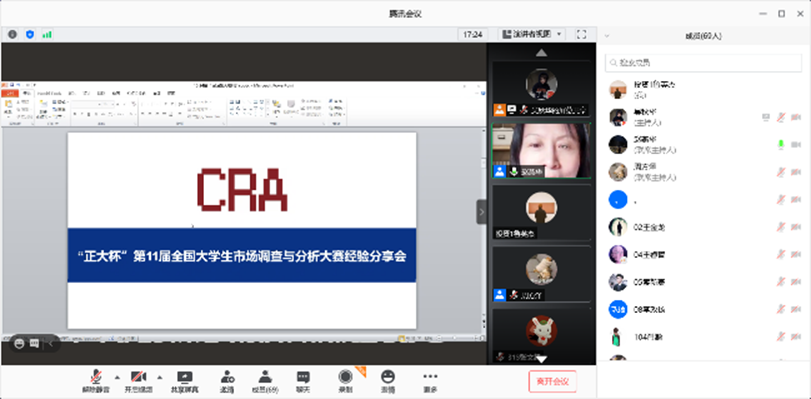Toggle camera for member 02
This screenshot has width=811, height=399.
point(796,227)
